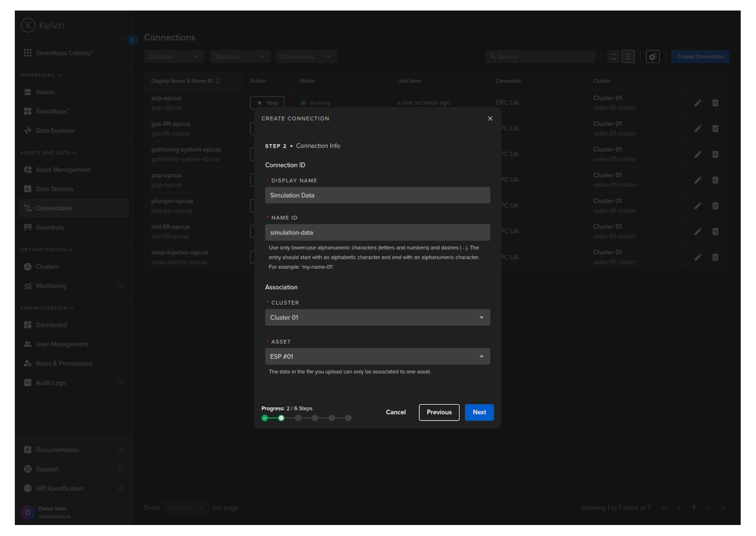Click the Data Explorer icon
The image size is (756, 536).
28,131
